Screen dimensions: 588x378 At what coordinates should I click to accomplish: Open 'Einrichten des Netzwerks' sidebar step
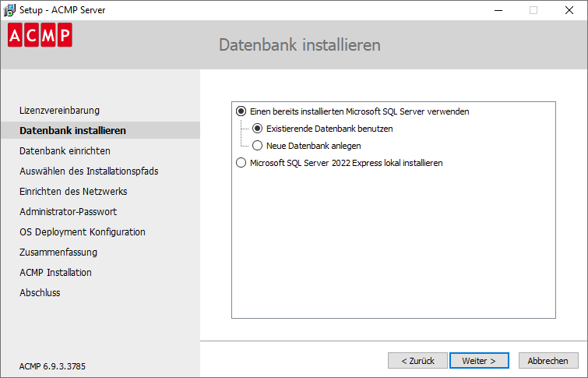[73, 192]
